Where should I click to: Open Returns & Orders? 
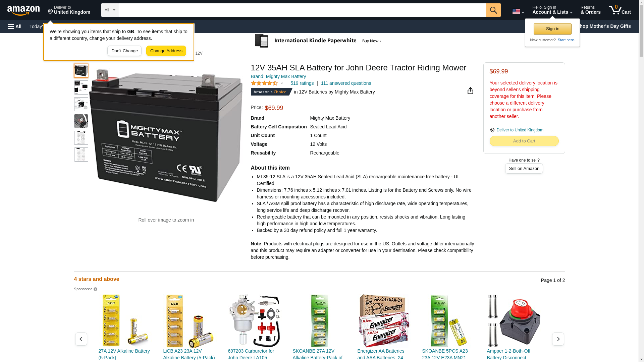click(x=590, y=10)
